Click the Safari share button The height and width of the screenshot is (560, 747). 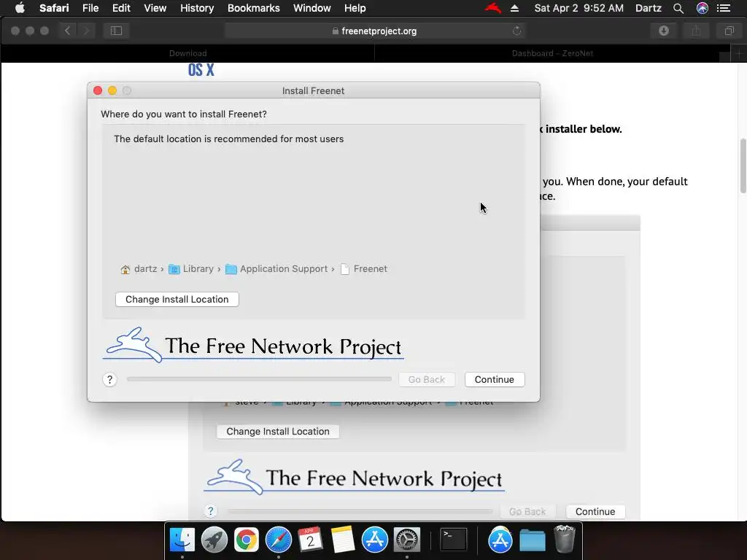click(696, 31)
